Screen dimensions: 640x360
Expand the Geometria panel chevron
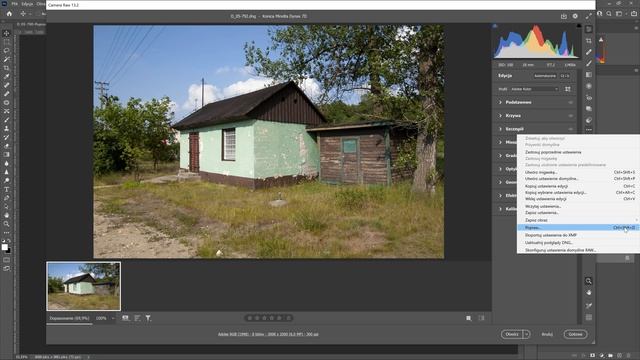500,182
